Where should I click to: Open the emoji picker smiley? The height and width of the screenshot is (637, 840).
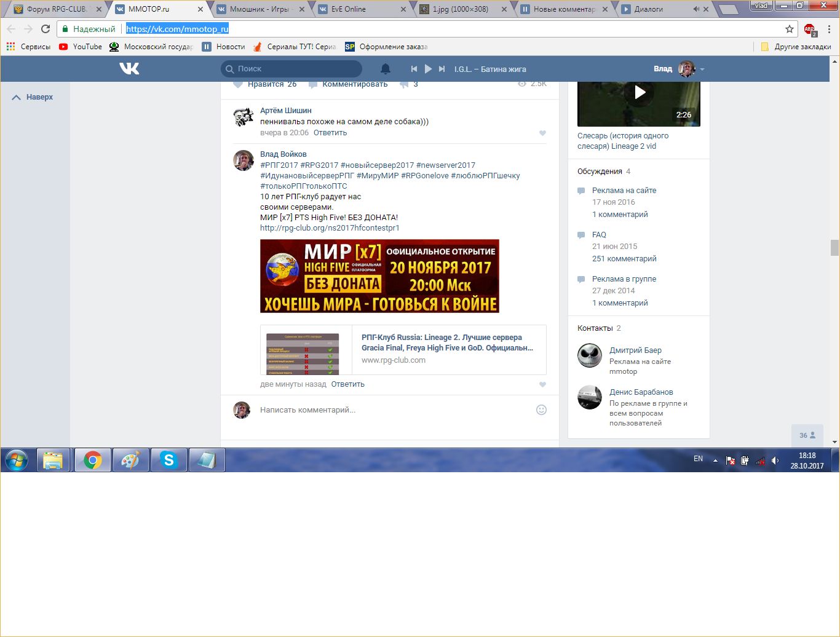tap(541, 410)
